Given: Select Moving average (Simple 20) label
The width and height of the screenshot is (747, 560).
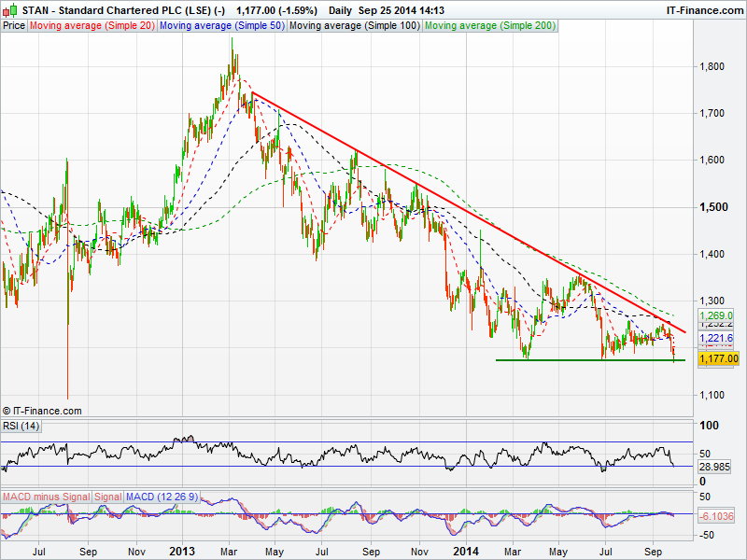Looking at the screenshot, I should tap(92, 26).
